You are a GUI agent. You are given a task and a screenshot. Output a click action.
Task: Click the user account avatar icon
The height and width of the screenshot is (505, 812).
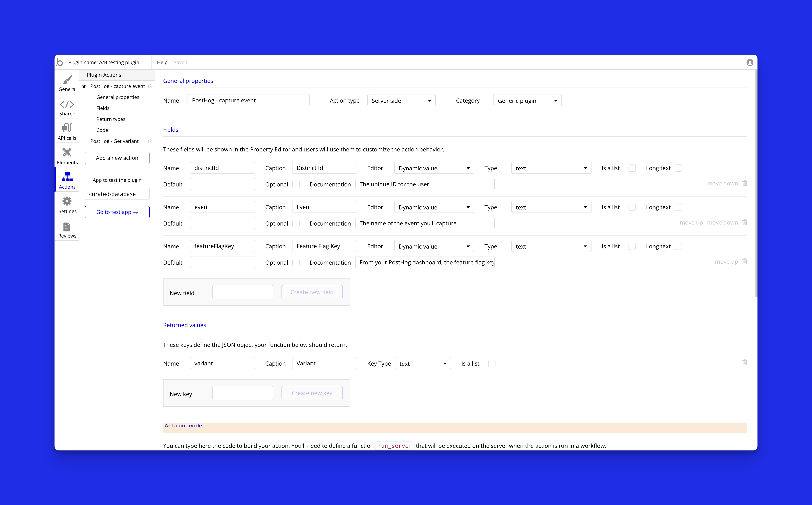[x=750, y=62]
